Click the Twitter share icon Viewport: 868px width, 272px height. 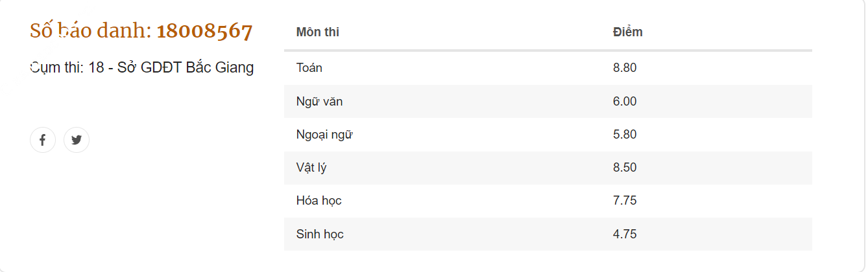[x=77, y=140]
